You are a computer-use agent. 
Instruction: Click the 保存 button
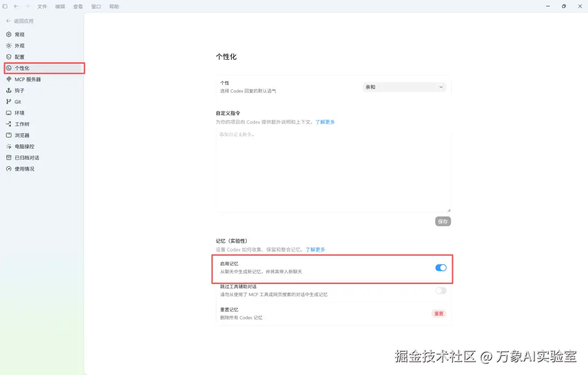point(443,222)
